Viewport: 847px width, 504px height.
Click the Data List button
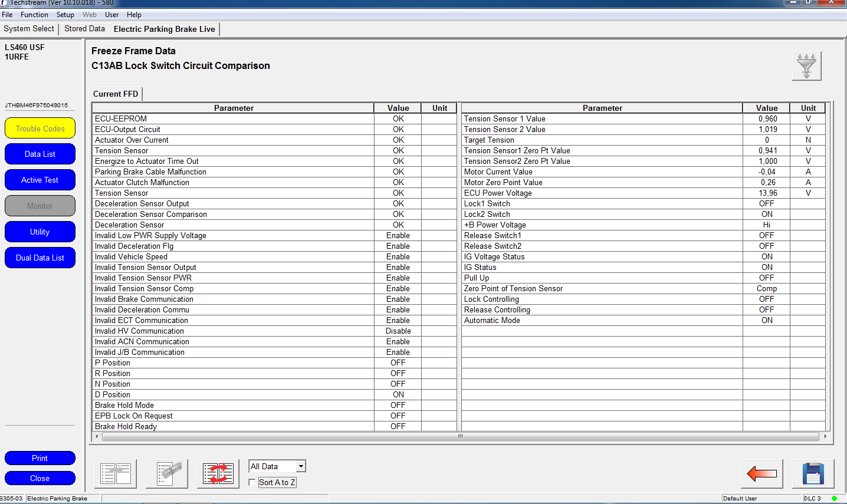point(40,154)
